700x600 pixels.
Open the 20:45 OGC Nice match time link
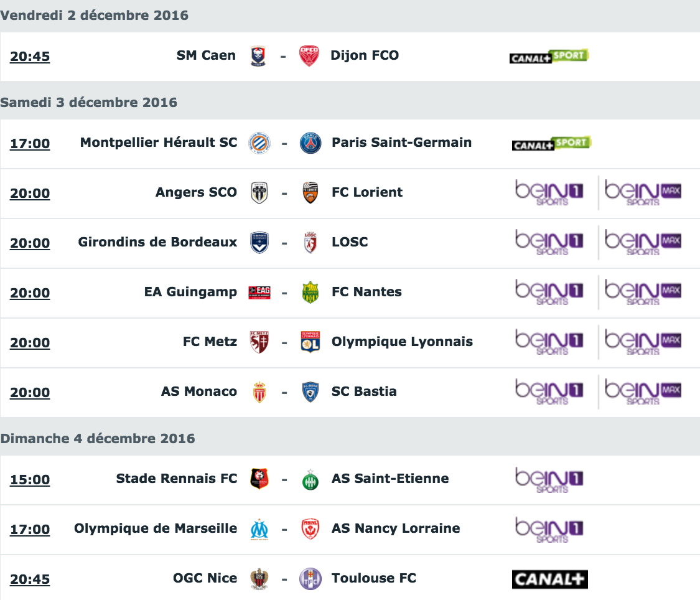click(30, 579)
